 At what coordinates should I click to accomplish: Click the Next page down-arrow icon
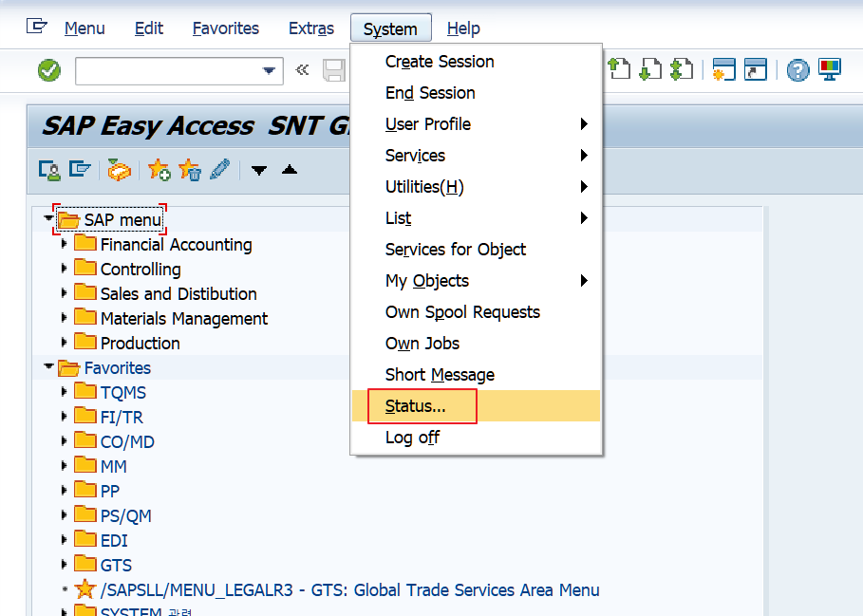(x=650, y=69)
